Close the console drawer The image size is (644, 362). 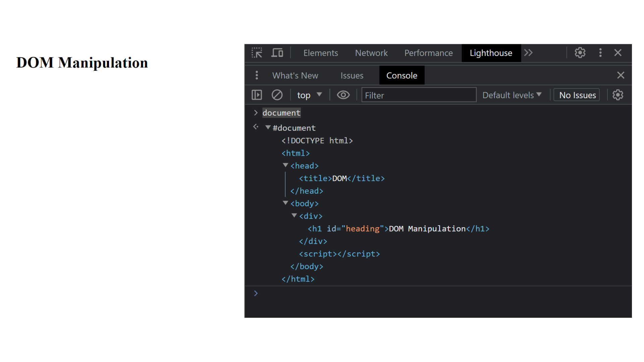[621, 75]
